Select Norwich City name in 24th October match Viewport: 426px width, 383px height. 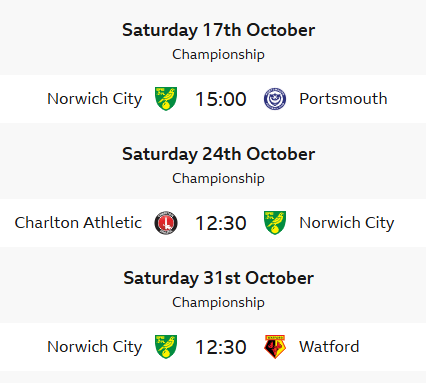click(347, 223)
